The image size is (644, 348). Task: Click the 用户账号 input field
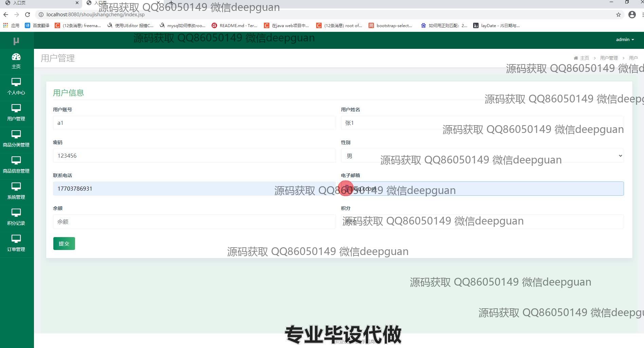[194, 123]
